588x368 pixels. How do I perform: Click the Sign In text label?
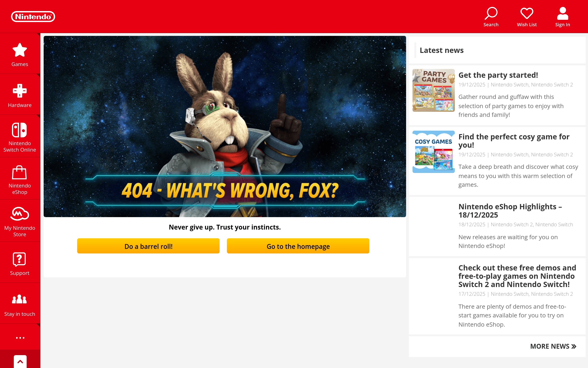[563, 25]
